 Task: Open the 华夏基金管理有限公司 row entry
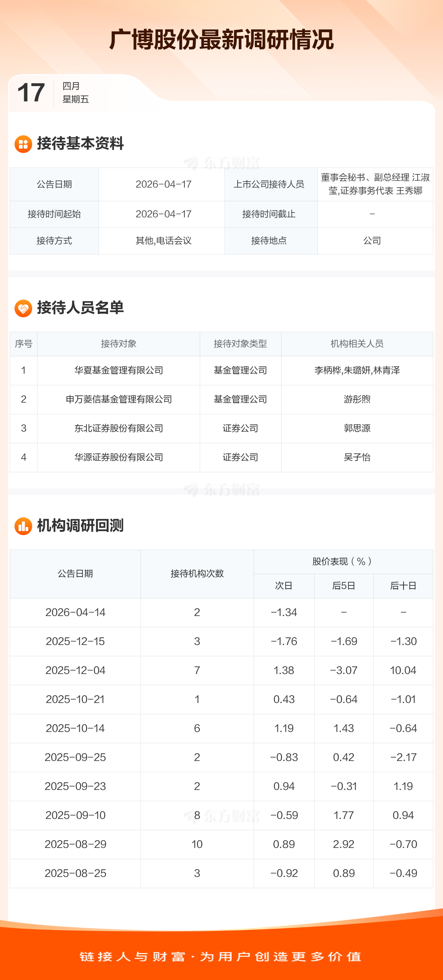click(119, 370)
